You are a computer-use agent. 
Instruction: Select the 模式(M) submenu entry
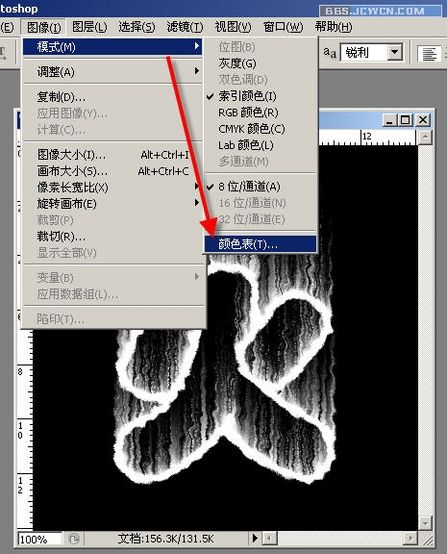tap(113, 47)
